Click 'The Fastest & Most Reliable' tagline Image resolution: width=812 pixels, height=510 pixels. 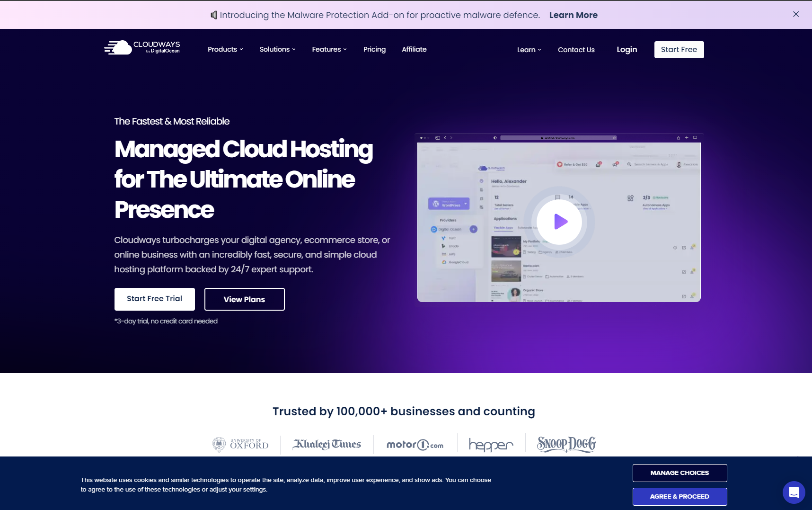tap(172, 121)
